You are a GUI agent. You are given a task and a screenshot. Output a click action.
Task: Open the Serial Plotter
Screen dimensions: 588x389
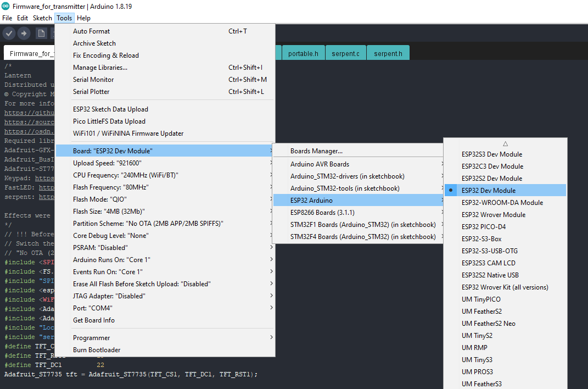[x=165, y=92]
